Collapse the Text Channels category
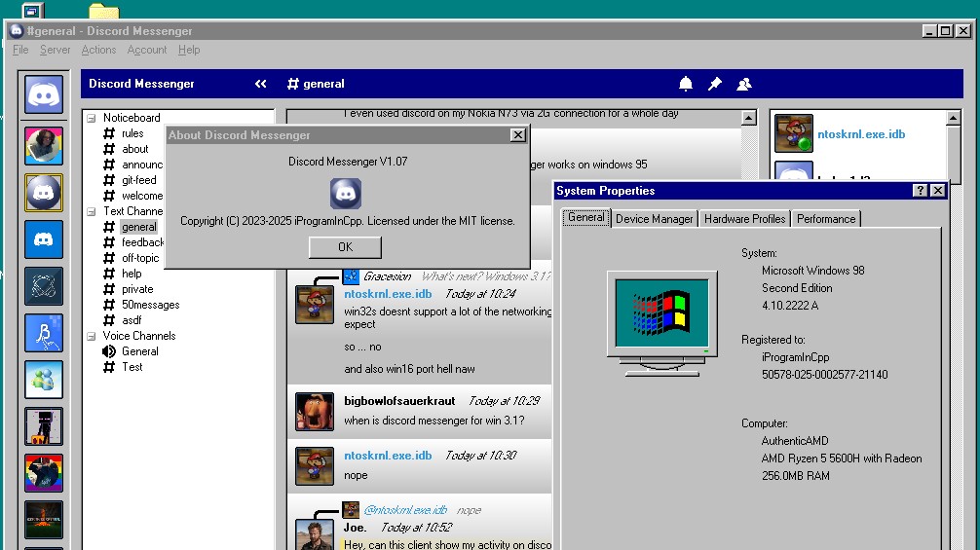 click(x=92, y=211)
